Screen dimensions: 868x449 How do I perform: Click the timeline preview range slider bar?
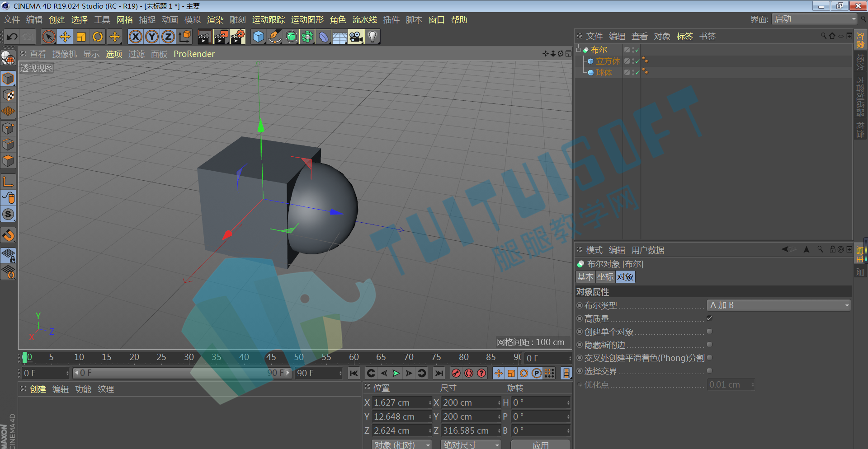pyautogui.click(x=182, y=373)
